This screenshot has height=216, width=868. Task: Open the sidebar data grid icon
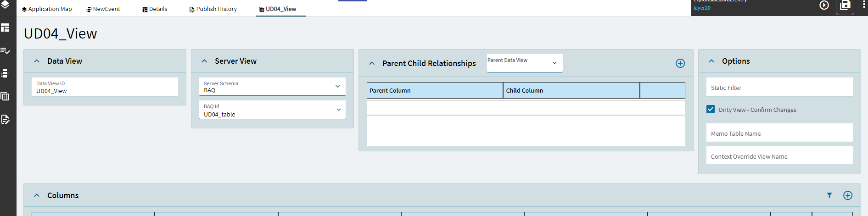tap(6, 96)
